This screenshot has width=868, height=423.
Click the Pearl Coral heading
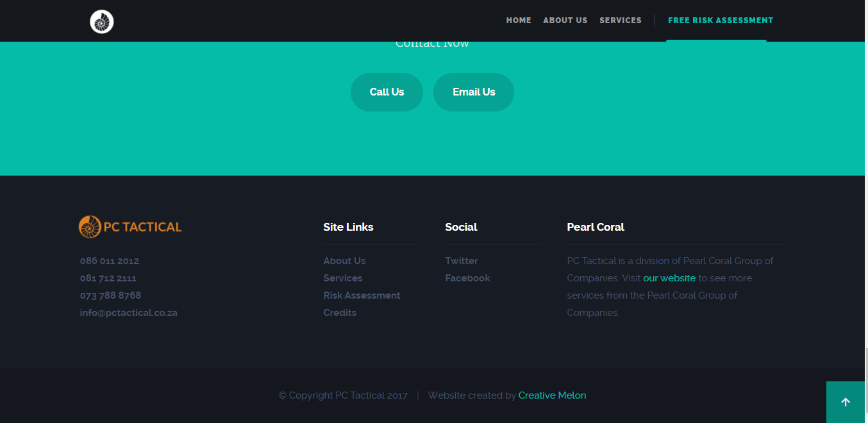point(596,227)
